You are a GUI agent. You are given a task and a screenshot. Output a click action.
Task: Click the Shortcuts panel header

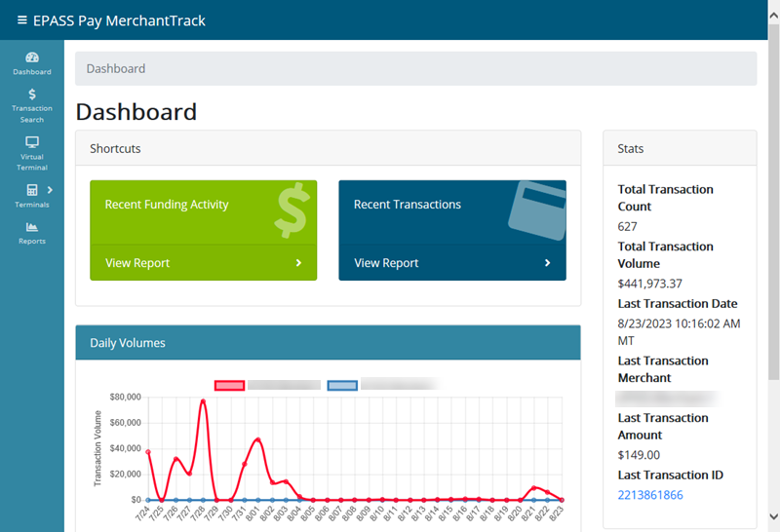(328, 148)
